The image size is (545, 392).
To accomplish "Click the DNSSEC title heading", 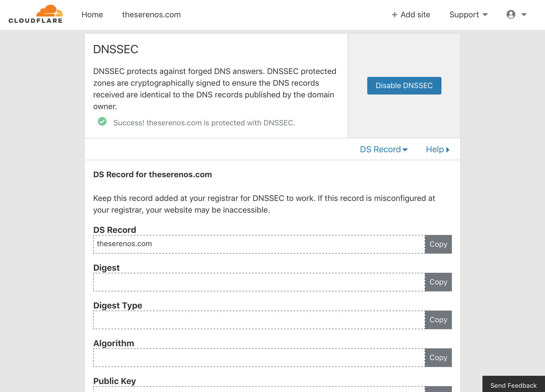I will point(116,49).
